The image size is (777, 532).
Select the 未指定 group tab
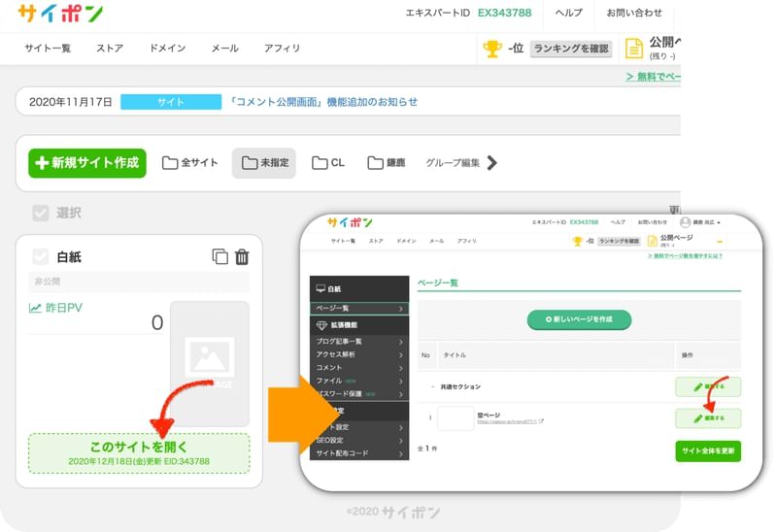[x=264, y=162]
